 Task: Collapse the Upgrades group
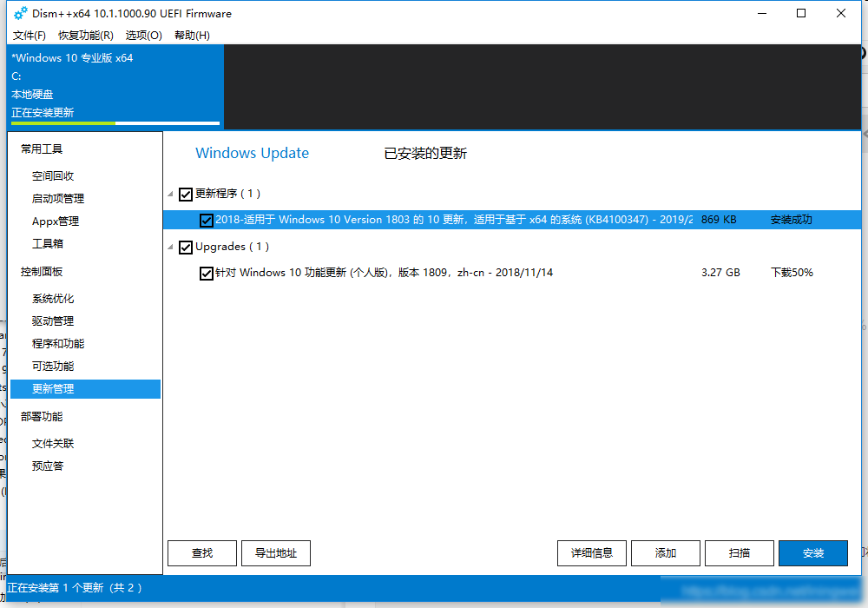pos(170,247)
